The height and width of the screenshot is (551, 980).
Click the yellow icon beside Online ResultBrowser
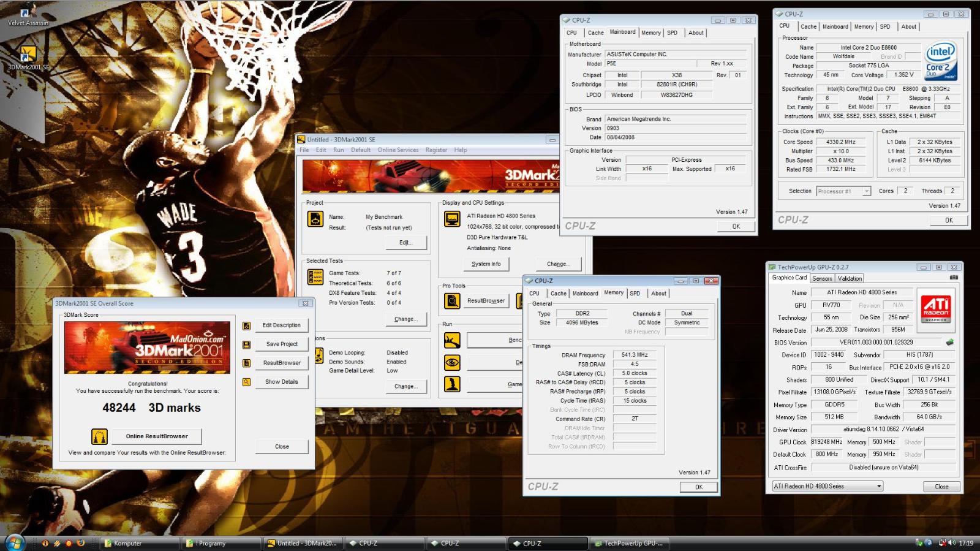point(99,436)
